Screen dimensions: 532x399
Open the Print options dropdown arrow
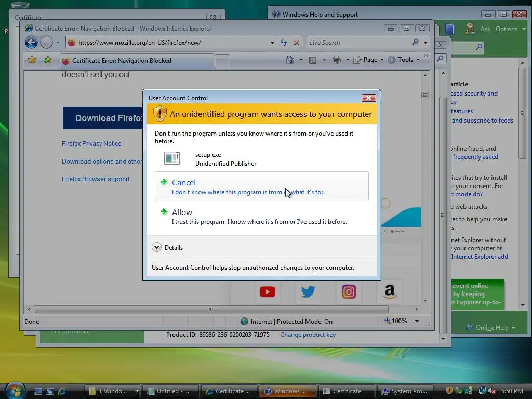tap(348, 60)
